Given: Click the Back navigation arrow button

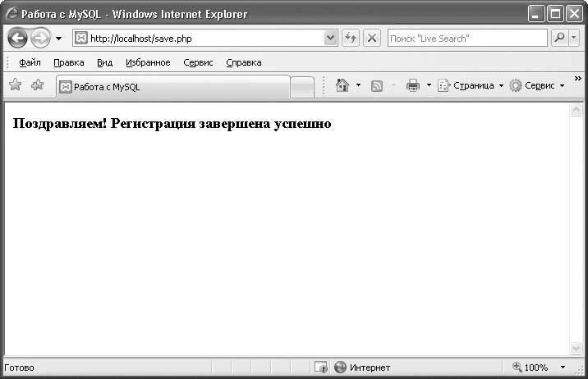Looking at the screenshot, I should coord(17,38).
